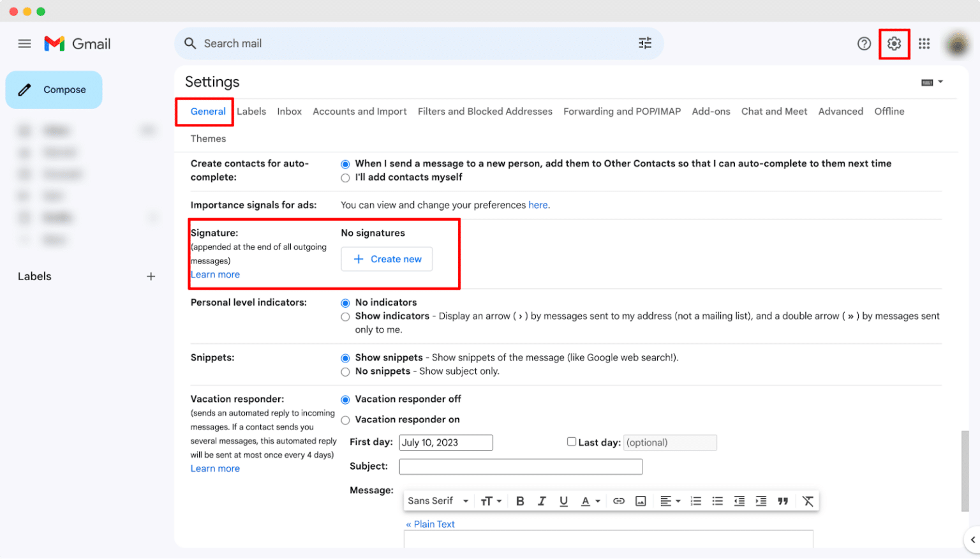Select the I'll add contacts myself option
The image size is (980, 559).
[345, 178]
